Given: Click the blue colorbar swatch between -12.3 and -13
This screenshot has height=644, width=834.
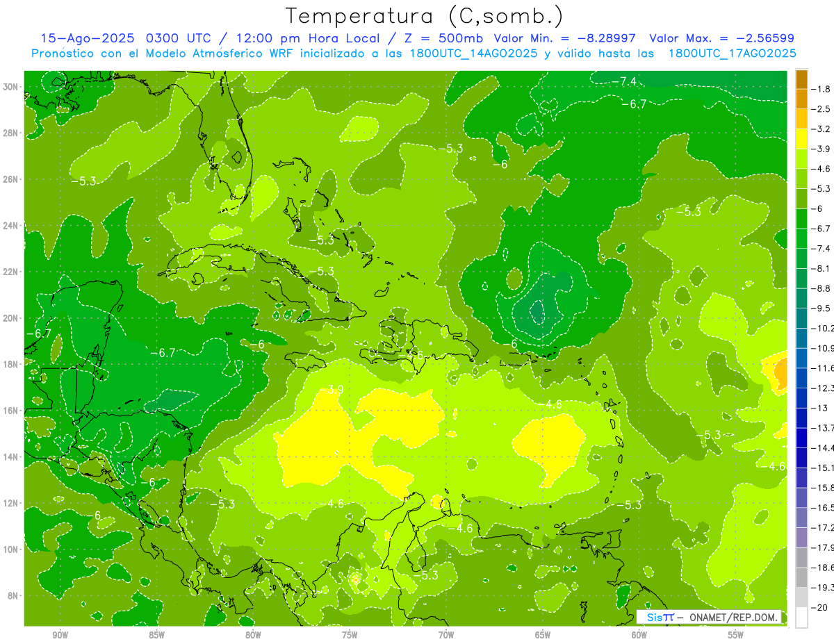Looking at the screenshot, I should [801, 397].
